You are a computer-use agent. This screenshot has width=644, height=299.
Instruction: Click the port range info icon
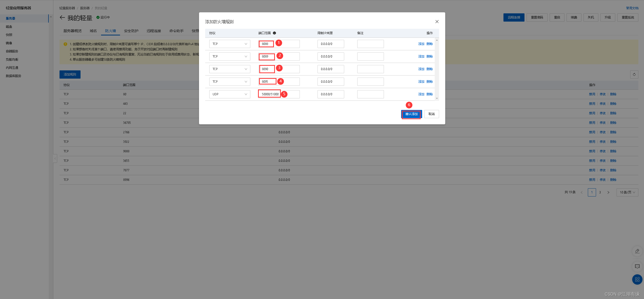(274, 33)
